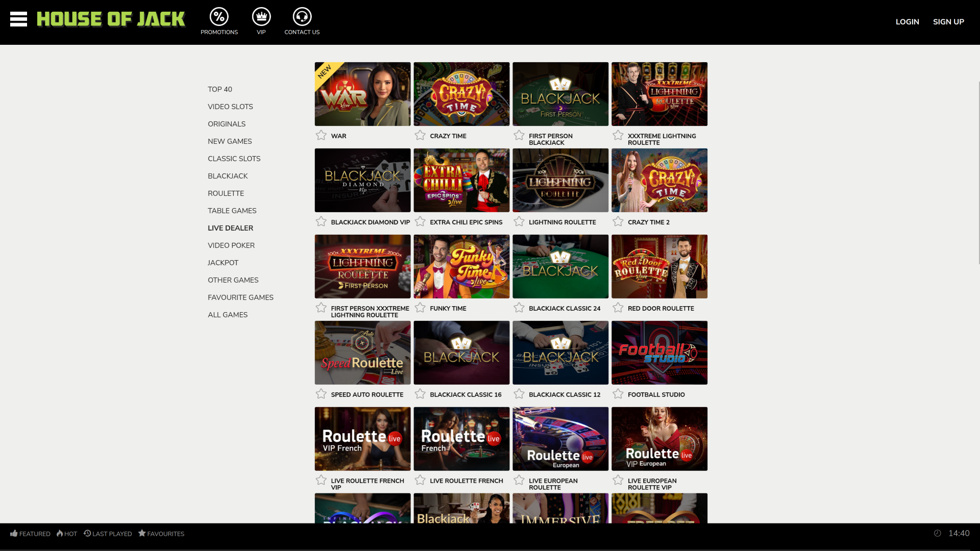Screen dimensions: 980x551
Task: Click the Contact Us icon
Action: [302, 16]
